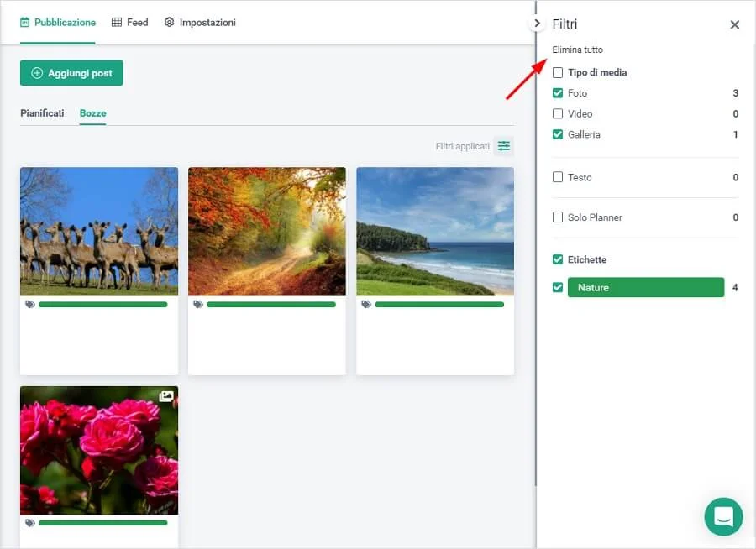Enable the Video filter checkbox

pyautogui.click(x=558, y=114)
